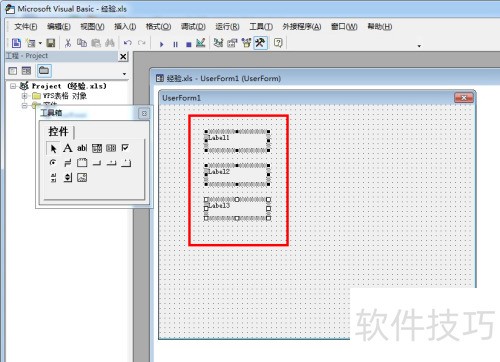Screen dimensions: 500x362
Task: Click the Break pause button
Action: click(x=175, y=44)
